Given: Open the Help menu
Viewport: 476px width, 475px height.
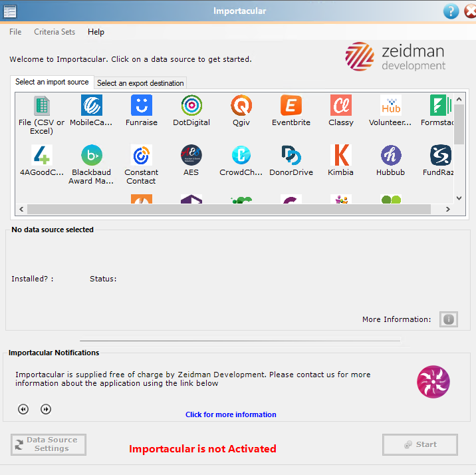Looking at the screenshot, I should tap(96, 32).
